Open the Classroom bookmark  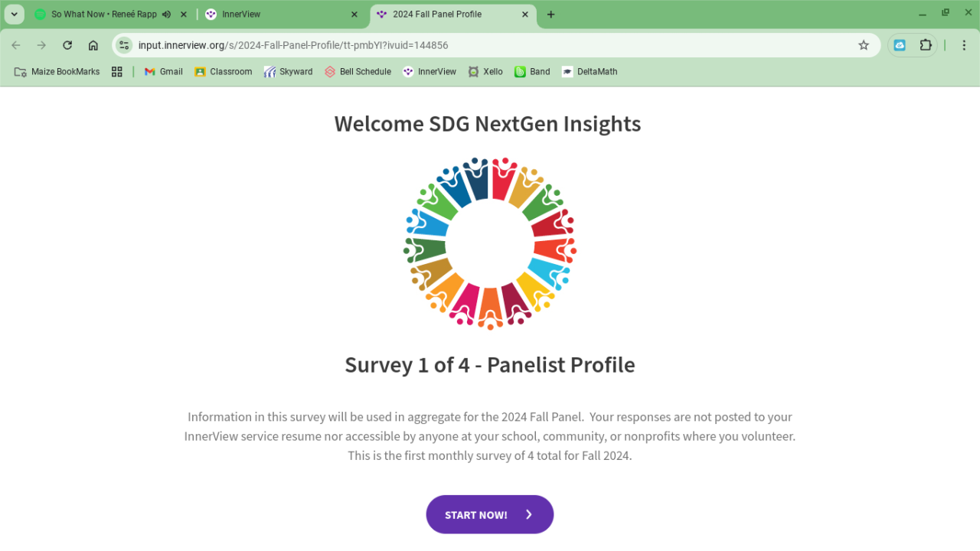(x=223, y=72)
